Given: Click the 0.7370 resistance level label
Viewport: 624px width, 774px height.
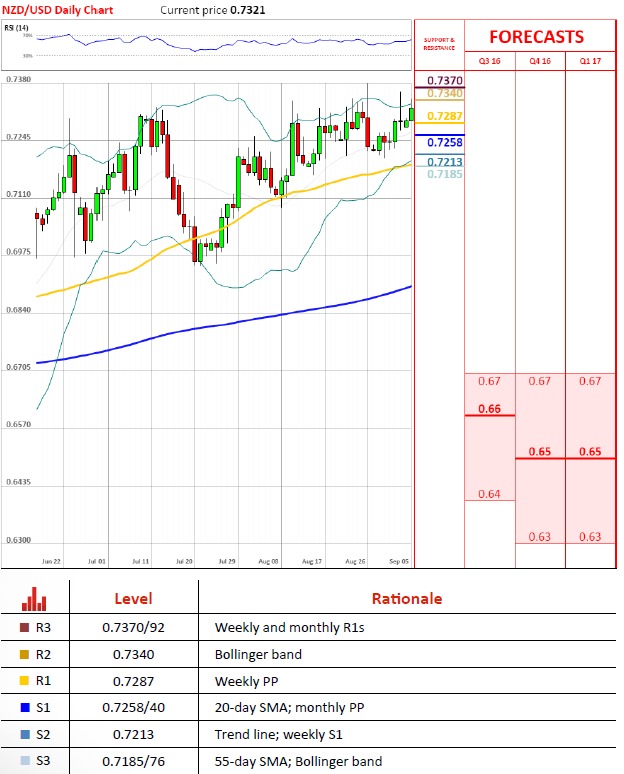Looking at the screenshot, I should [x=445, y=80].
